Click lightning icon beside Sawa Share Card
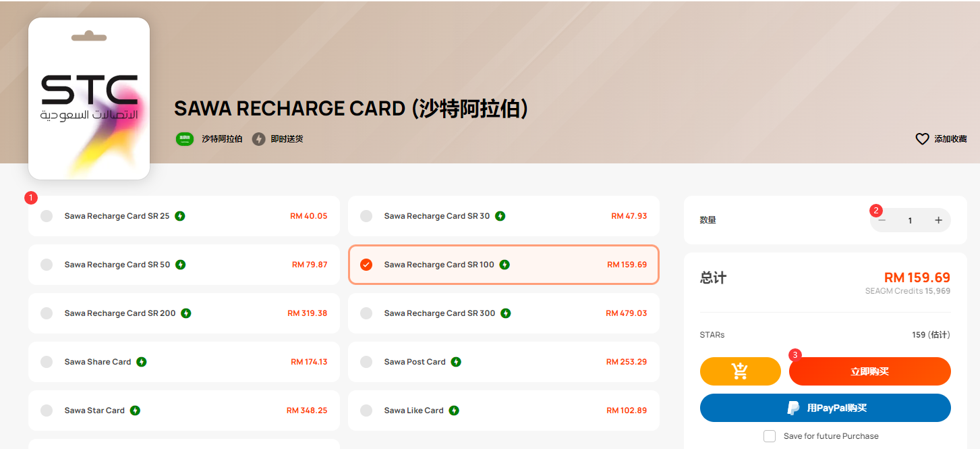 pyautogui.click(x=142, y=362)
